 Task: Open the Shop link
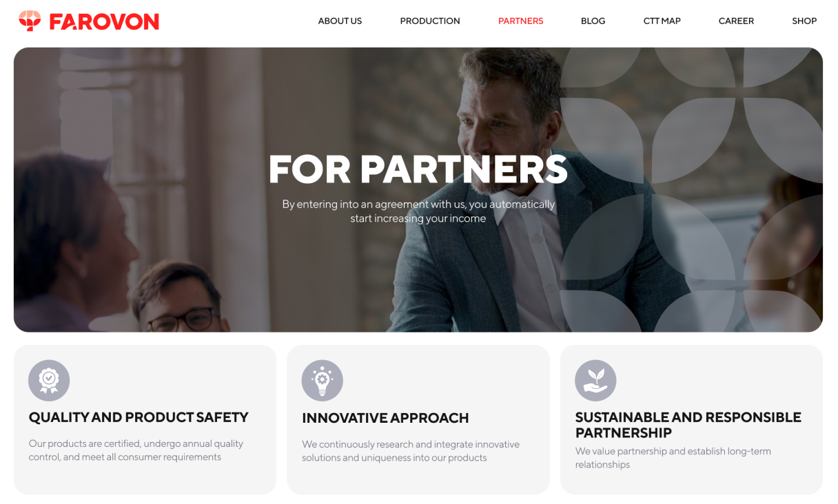click(804, 21)
